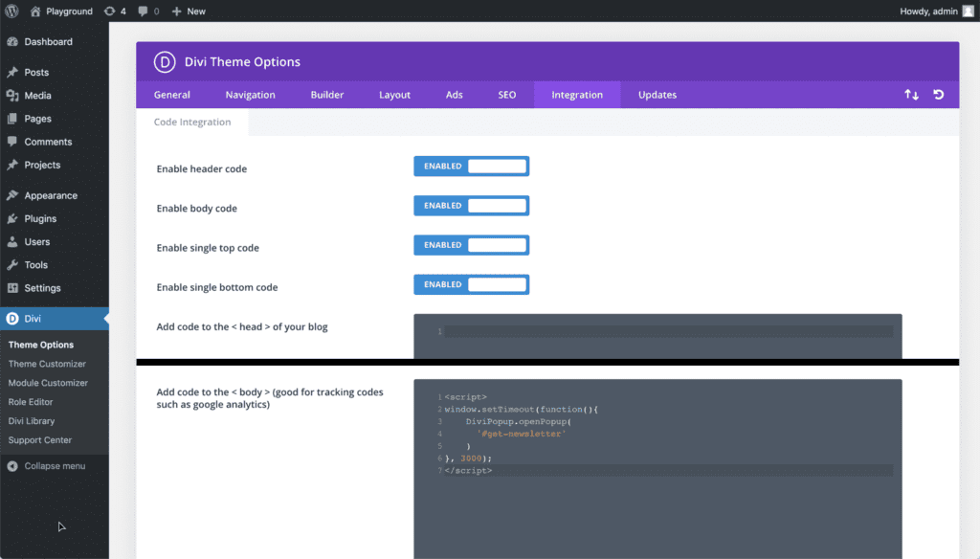Viewport: 980px width, 559px height.
Task: Click the updates icon showing 4
Action: [109, 11]
